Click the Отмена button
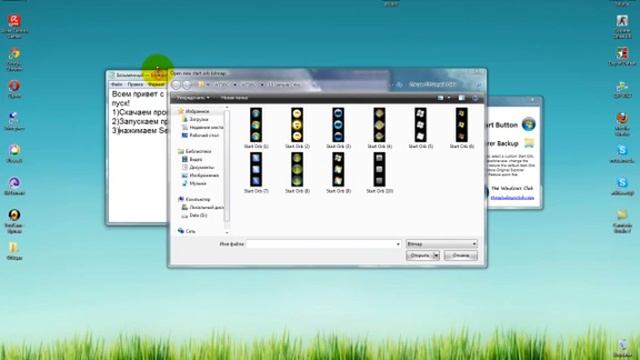 (461, 256)
